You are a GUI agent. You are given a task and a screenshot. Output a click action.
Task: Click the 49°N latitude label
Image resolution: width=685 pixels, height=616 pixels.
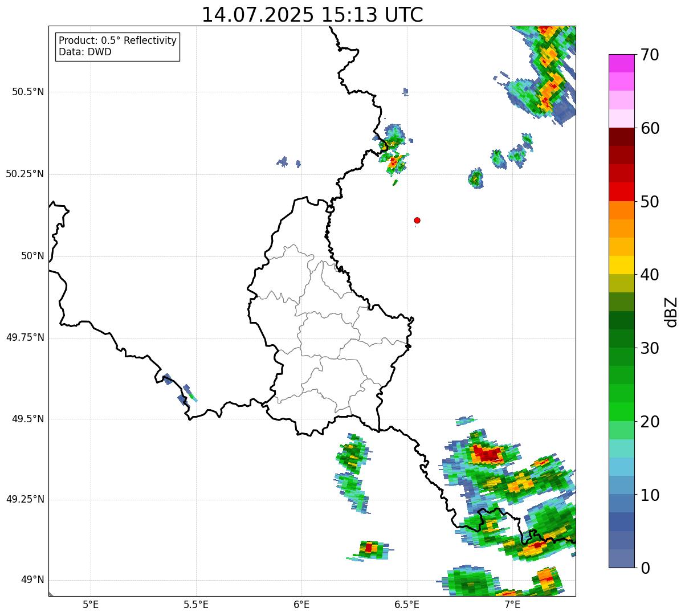pyautogui.click(x=32, y=580)
